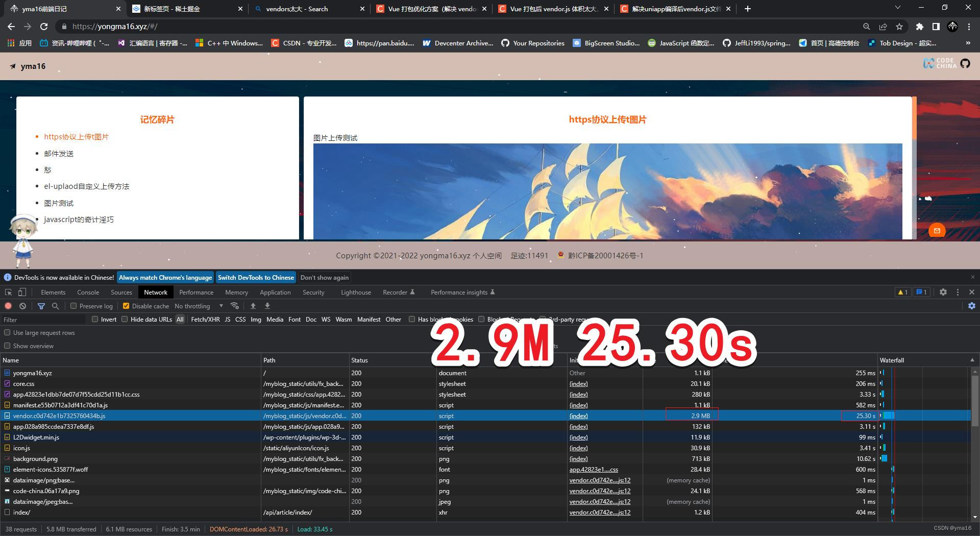Enable the Preserve log checkbox
Screen dimensions: 980x536
[73, 306]
